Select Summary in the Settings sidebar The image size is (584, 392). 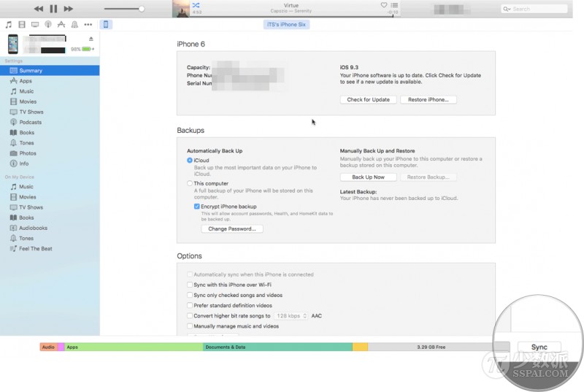[x=50, y=70]
